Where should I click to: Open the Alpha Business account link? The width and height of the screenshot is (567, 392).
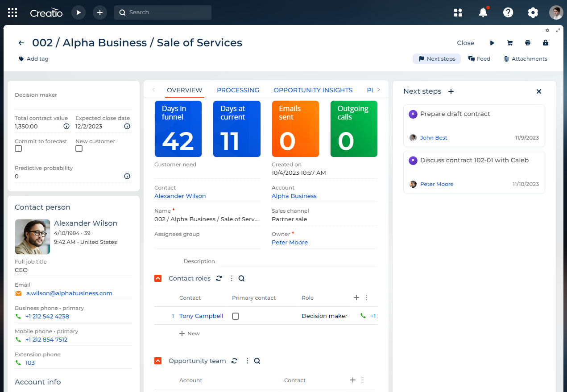(x=294, y=196)
